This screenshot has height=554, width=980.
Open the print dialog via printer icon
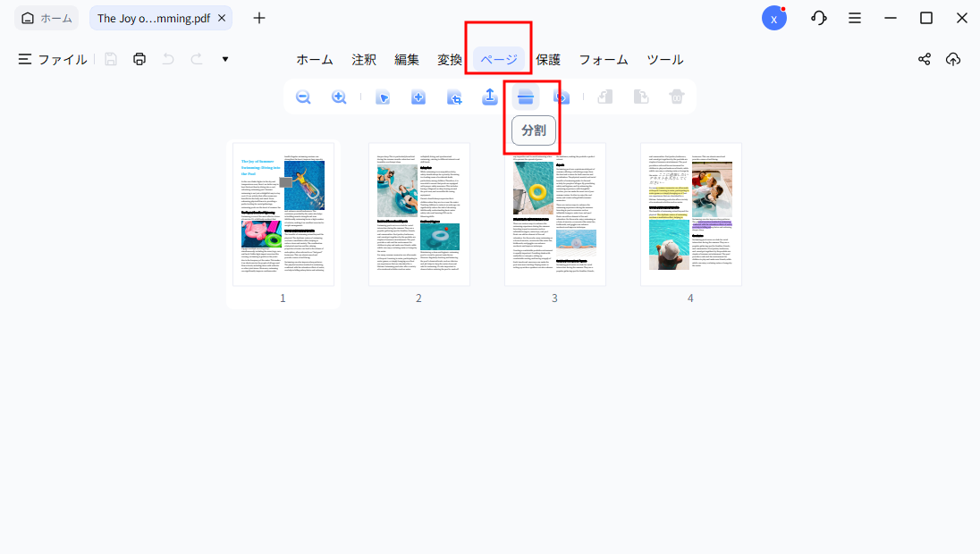click(x=140, y=59)
